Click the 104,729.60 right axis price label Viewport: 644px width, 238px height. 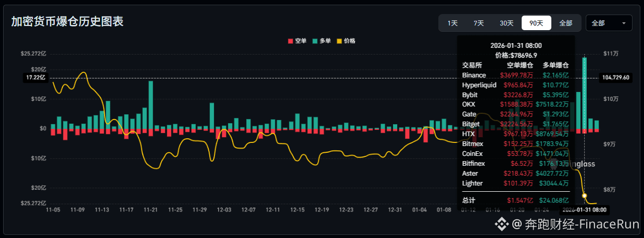tap(616, 77)
